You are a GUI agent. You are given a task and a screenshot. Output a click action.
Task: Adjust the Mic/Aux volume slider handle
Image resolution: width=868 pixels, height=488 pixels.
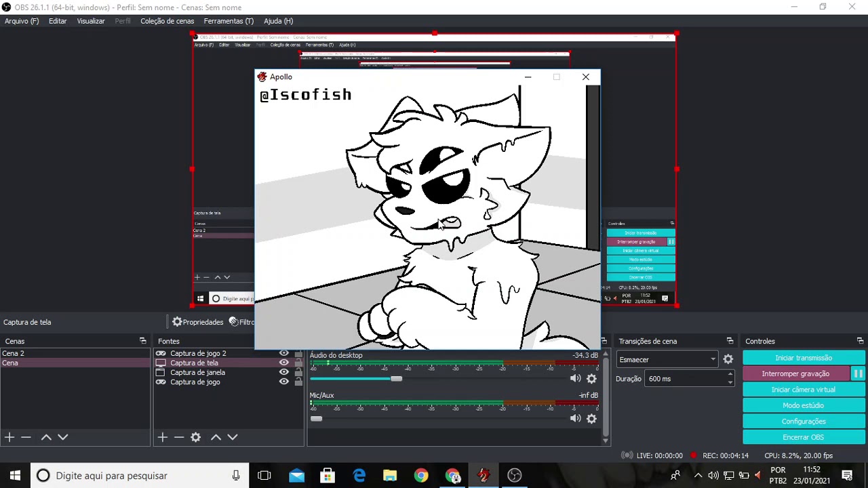(x=316, y=419)
